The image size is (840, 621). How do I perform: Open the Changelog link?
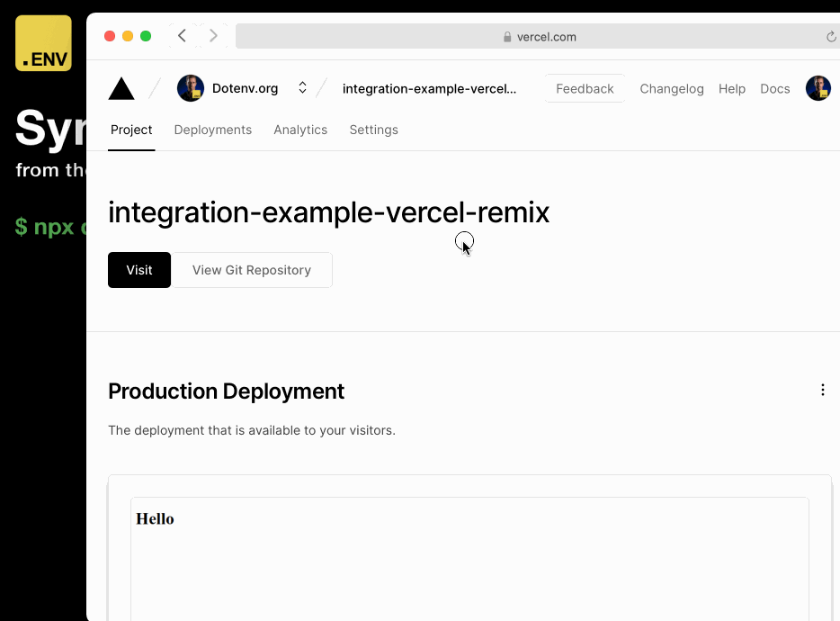tap(672, 88)
